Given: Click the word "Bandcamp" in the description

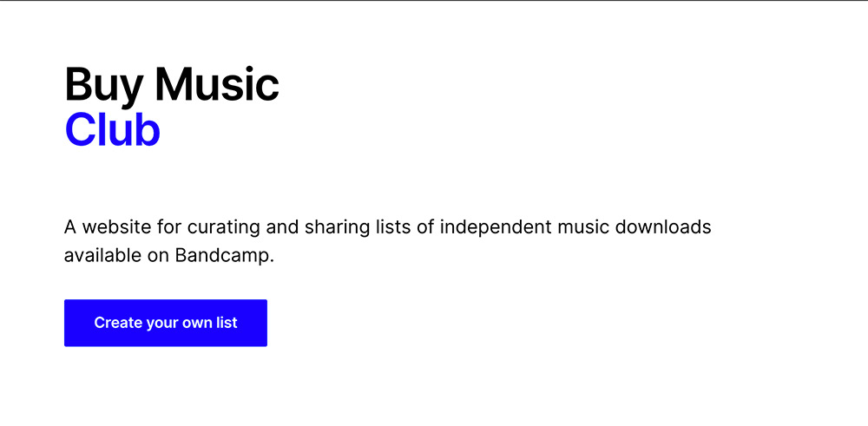Looking at the screenshot, I should click(x=224, y=256).
